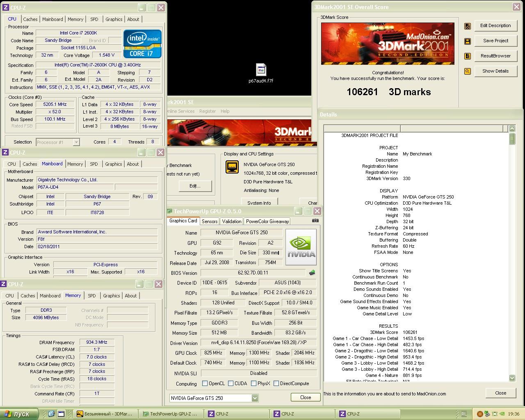Click the Details list scroll-down arrow

512,378
